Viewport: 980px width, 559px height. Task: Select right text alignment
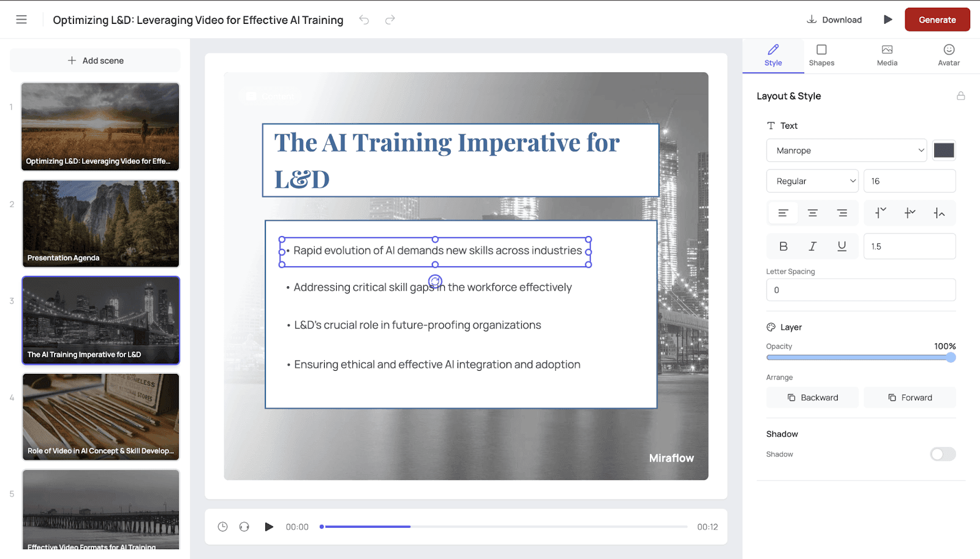842,213
